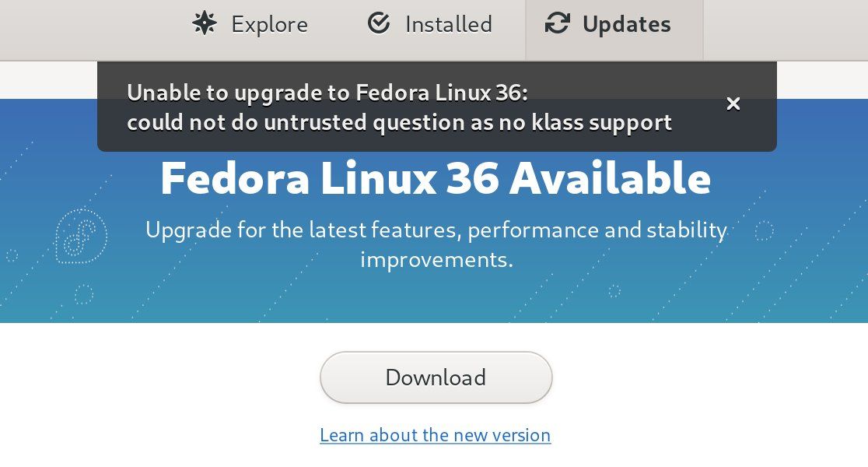
Task: Click the dotted circle near banner bottom center
Action: tap(614, 291)
